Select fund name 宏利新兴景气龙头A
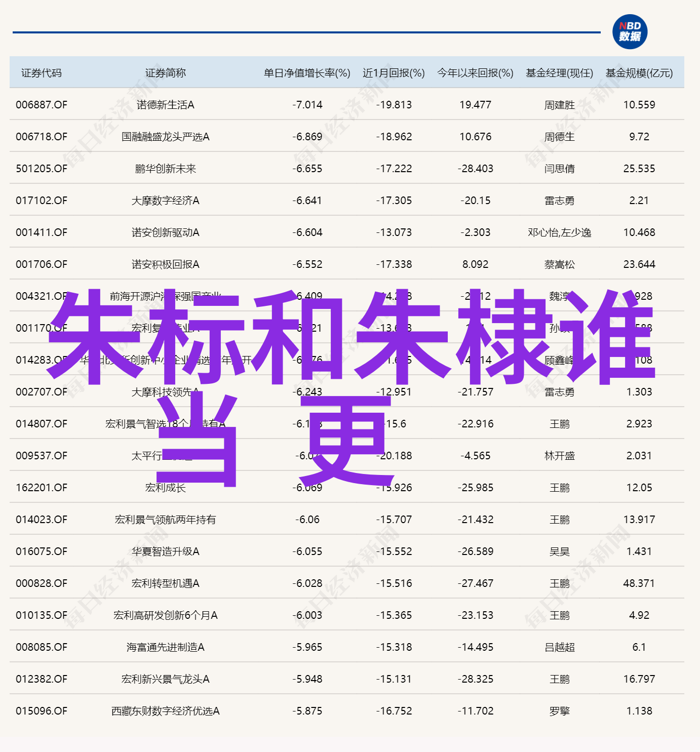Image resolution: width=700 pixels, height=752 pixels. (x=166, y=679)
